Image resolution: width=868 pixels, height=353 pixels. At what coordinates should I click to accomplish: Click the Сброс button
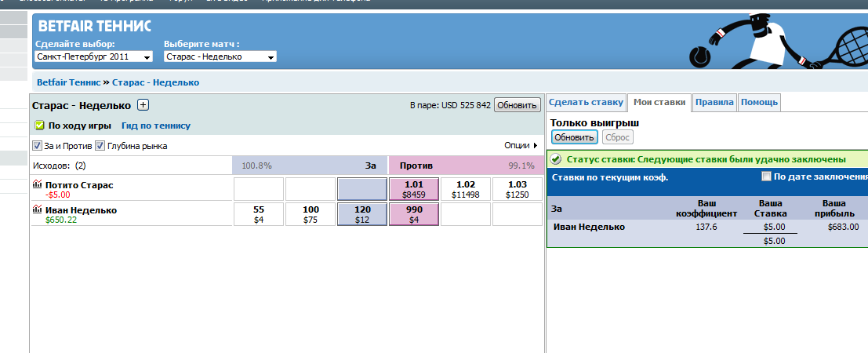tap(618, 137)
